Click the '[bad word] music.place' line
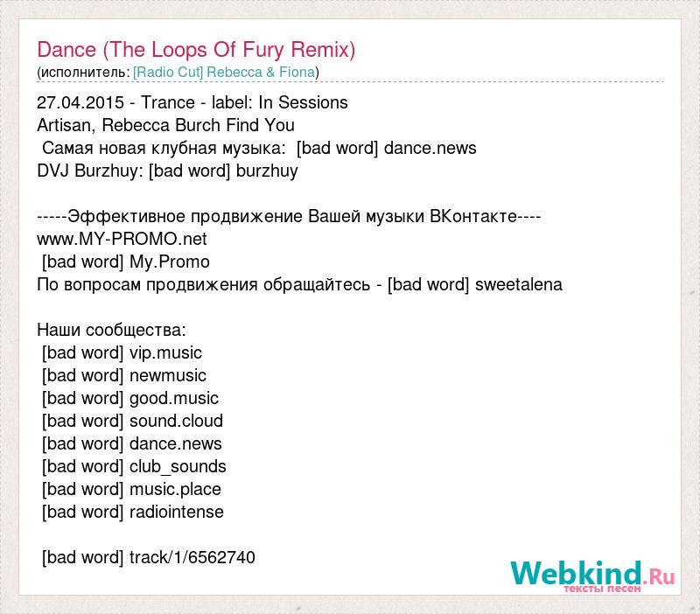The image size is (700, 614). (x=131, y=490)
